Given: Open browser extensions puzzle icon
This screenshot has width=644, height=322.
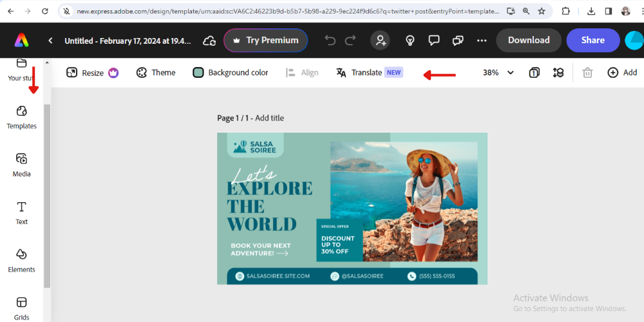Looking at the screenshot, I should [x=566, y=11].
